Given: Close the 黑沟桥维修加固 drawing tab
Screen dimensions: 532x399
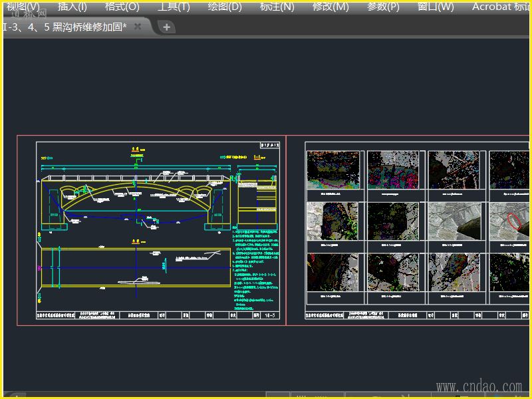Looking at the screenshot, I should 138,27.
